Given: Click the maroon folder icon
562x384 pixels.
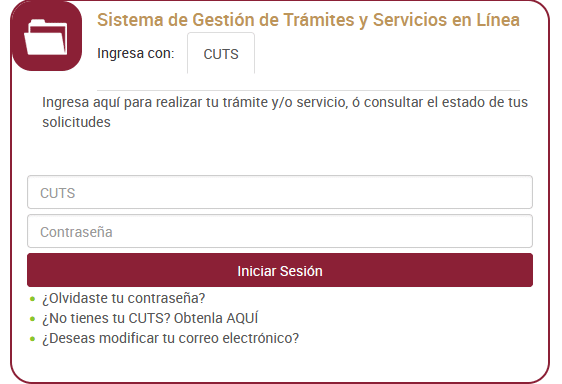Looking at the screenshot, I should click(47, 35).
